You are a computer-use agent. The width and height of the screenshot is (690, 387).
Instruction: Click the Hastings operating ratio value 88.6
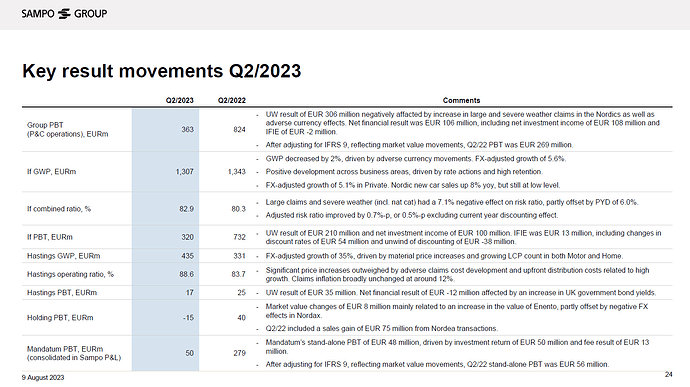(187, 274)
